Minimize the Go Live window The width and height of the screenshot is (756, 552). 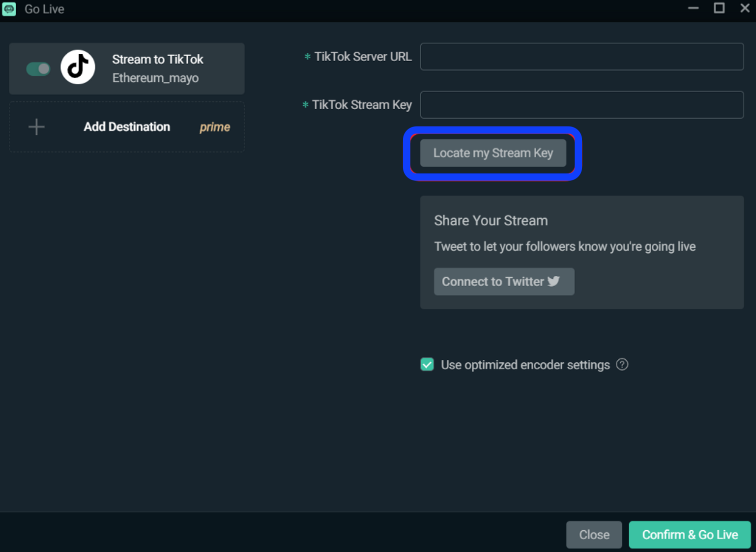[693, 8]
